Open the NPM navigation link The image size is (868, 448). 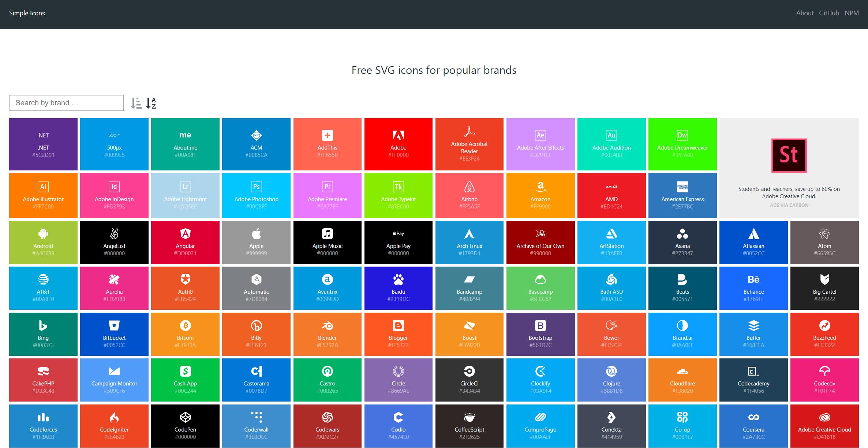[851, 13]
